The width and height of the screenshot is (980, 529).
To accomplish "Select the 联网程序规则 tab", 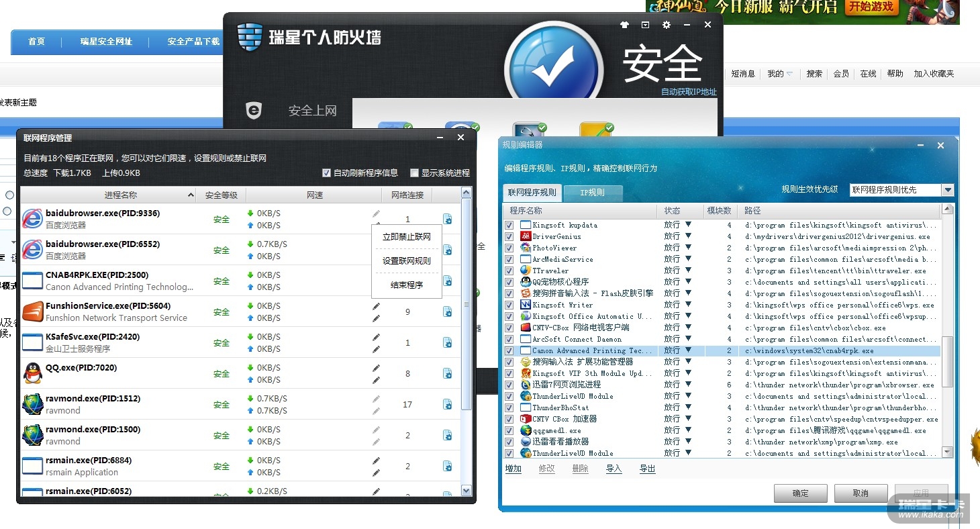I will (x=532, y=193).
